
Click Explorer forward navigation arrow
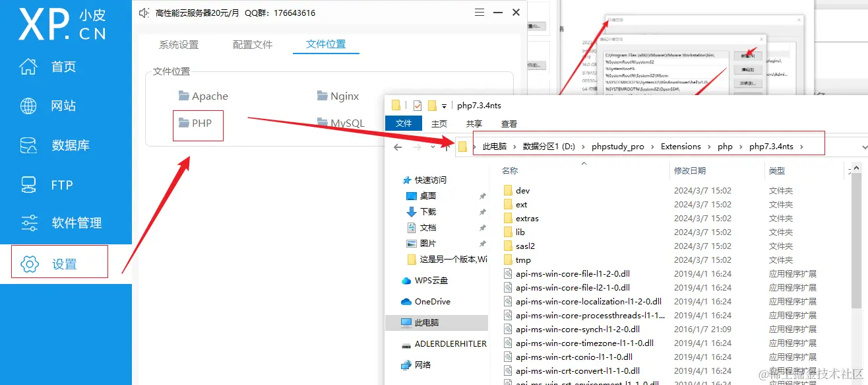coord(417,147)
